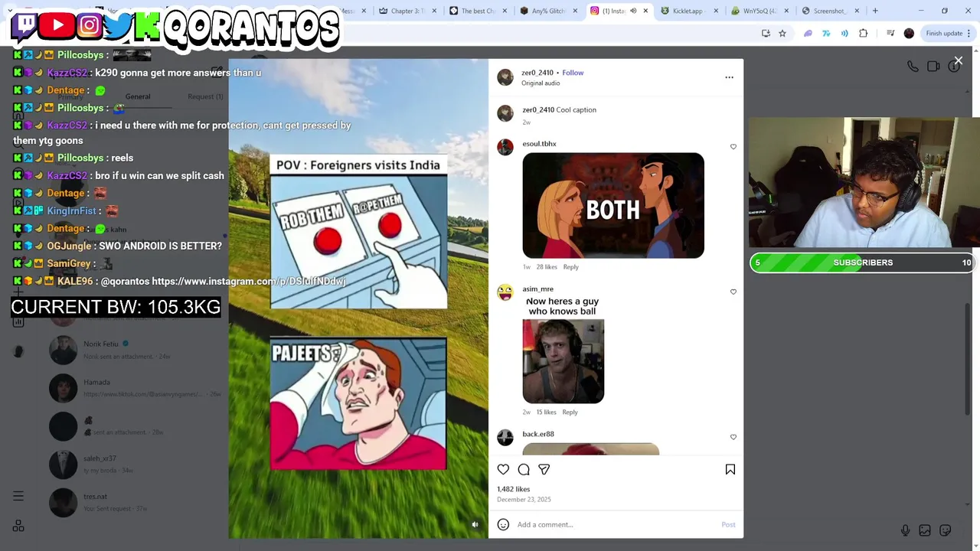The height and width of the screenshot is (551, 980).
Task: Bookmark this page with the star icon
Action: click(782, 33)
